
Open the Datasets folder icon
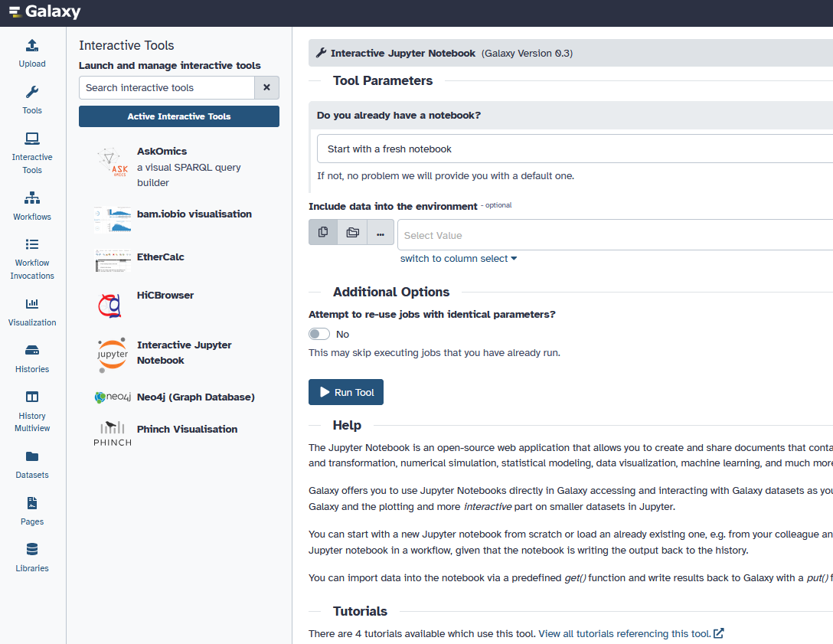click(32, 457)
